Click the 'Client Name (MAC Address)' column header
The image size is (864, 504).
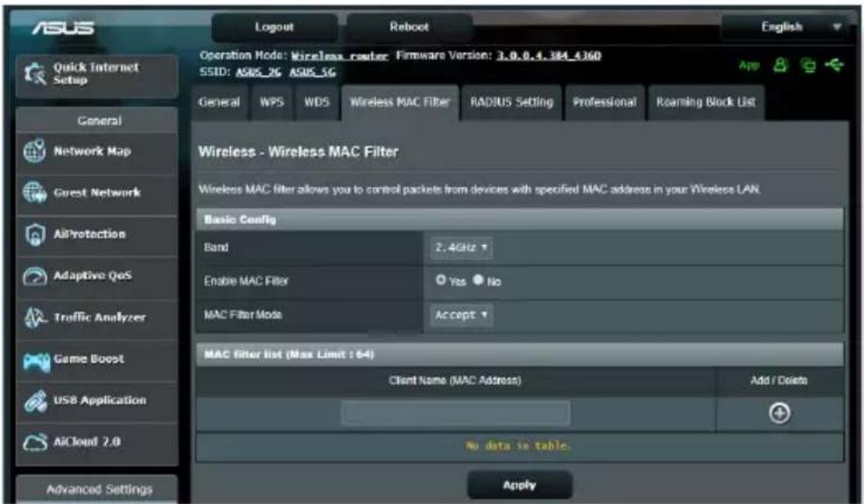click(x=454, y=381)
